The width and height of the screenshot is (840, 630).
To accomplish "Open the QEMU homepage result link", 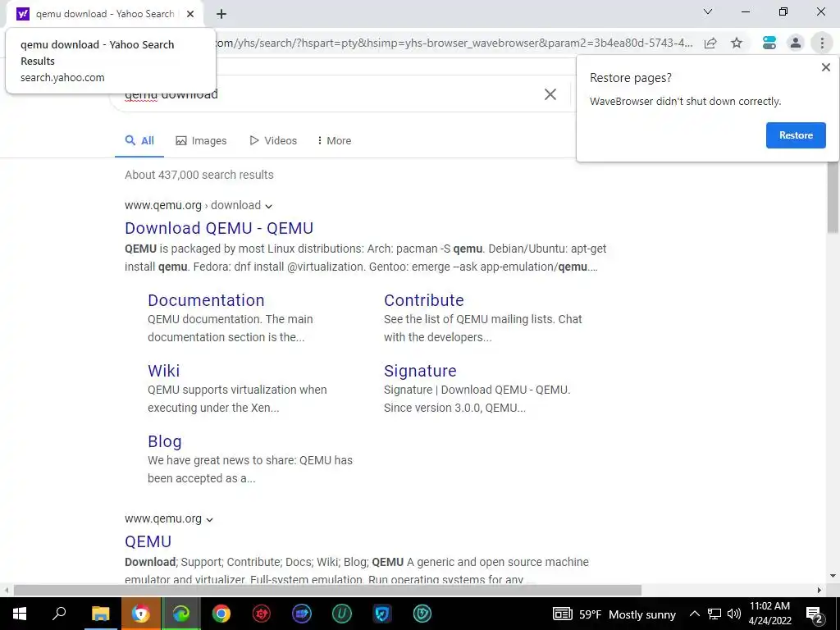I will 148,541.
